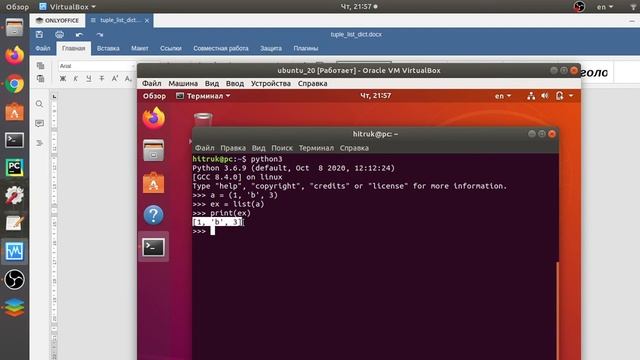
Task: Open the VirtualBox Файл menu
Action: 151,83
